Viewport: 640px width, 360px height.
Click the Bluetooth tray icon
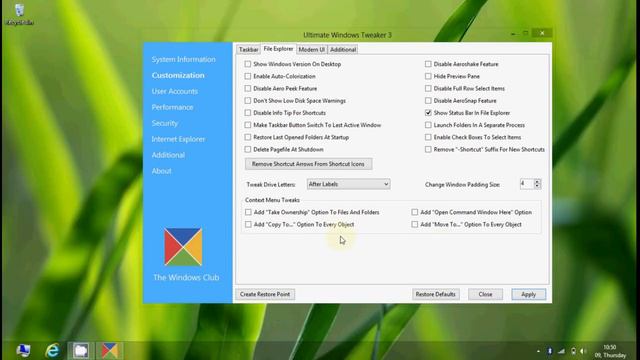(x=550, y=351)
